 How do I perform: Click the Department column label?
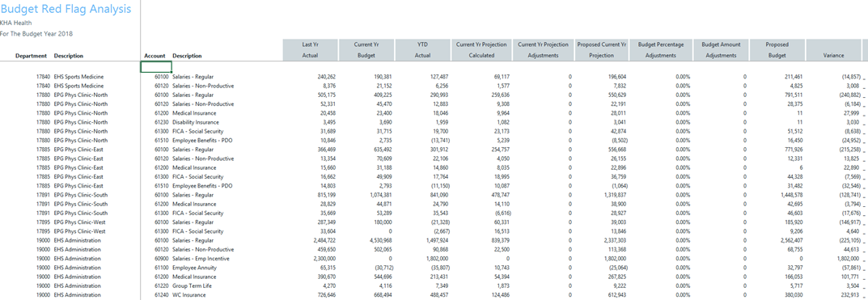[31, 55]
